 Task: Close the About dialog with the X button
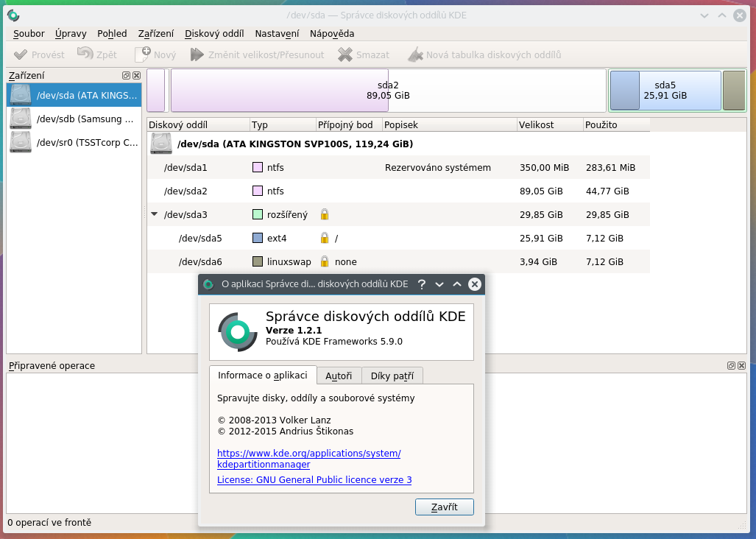click(475, 284)
